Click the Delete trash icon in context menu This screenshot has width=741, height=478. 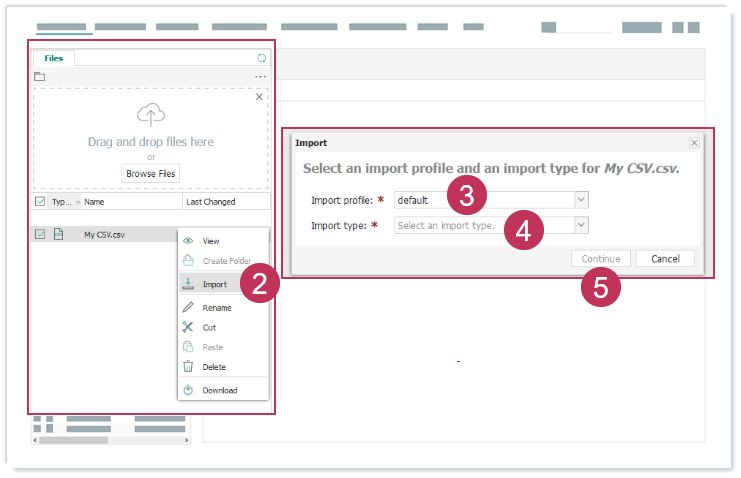pos(187,367)
